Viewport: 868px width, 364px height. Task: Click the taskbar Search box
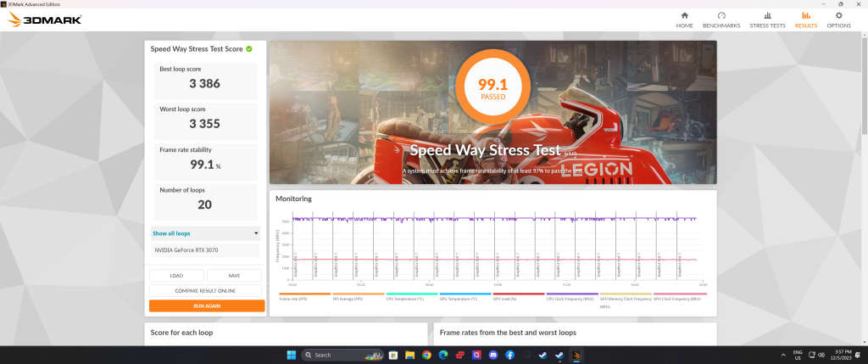342,355
